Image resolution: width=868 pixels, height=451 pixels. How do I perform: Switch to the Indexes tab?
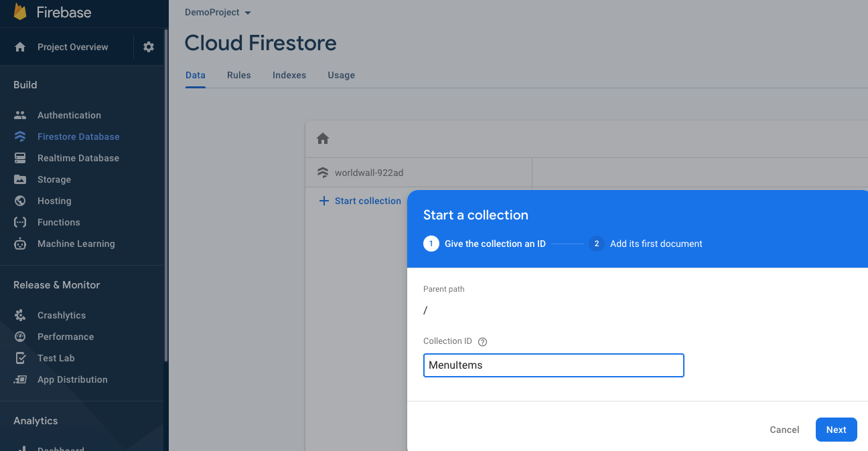(x=289, y=75)
